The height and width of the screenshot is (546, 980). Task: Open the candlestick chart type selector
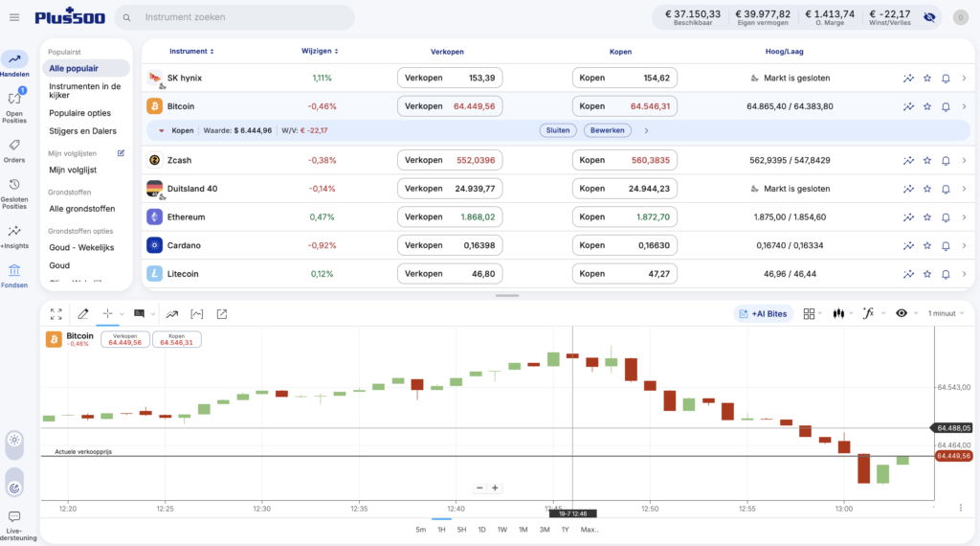point(838,314)
